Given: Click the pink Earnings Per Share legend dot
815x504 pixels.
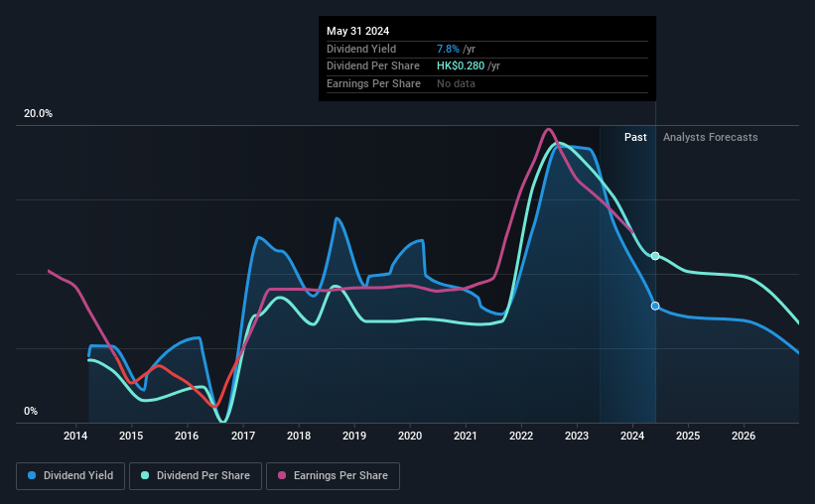Looking at the screenshot, I should [x=282, y=475].
